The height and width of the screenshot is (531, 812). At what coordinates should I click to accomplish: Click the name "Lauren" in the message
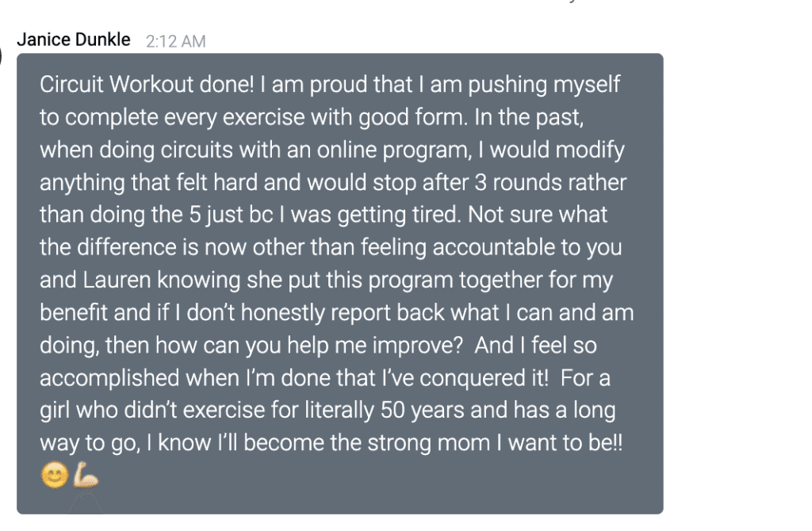(x=117, y=280)
